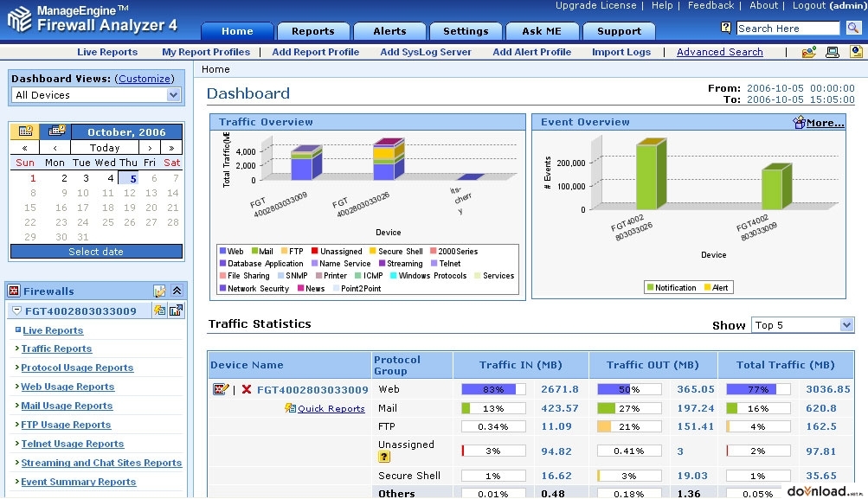The image size is (868, 499).
Task: Click the edit device icon in the Traffic Statistics row
Action: [x=221, y=389]
